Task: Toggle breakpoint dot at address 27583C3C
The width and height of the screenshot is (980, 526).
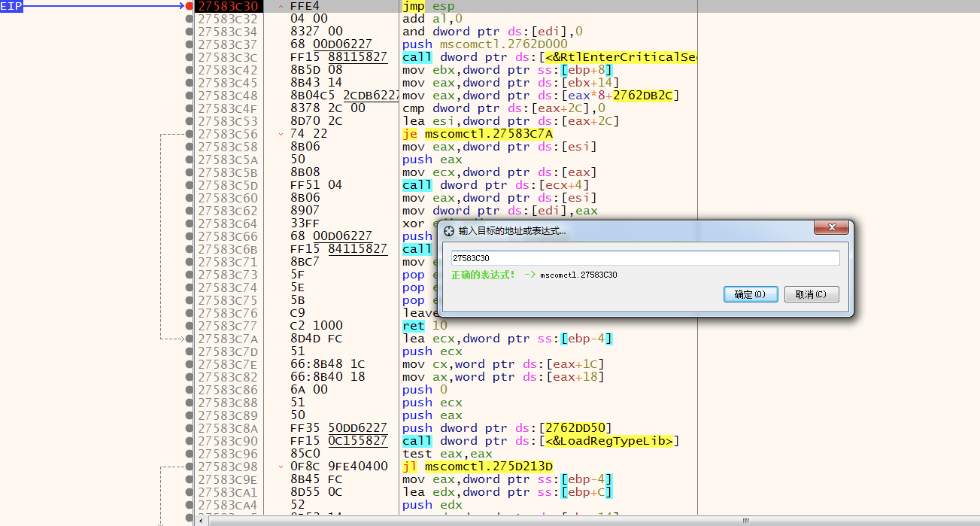Action: [189, 57]
